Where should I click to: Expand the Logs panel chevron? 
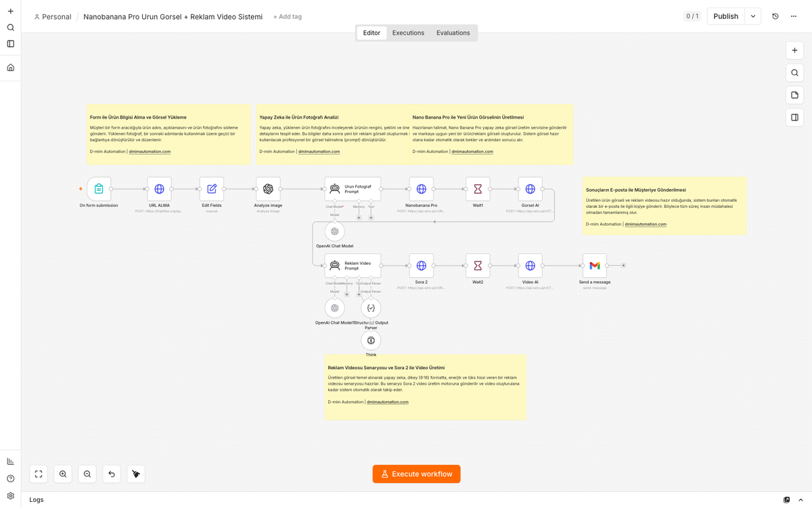(x=800, y=500)
